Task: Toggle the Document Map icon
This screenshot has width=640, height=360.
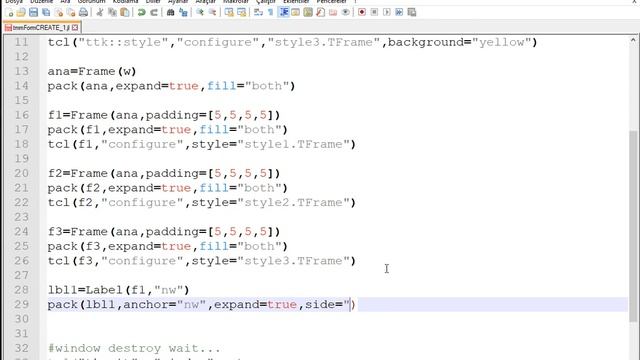Action: 308,12
